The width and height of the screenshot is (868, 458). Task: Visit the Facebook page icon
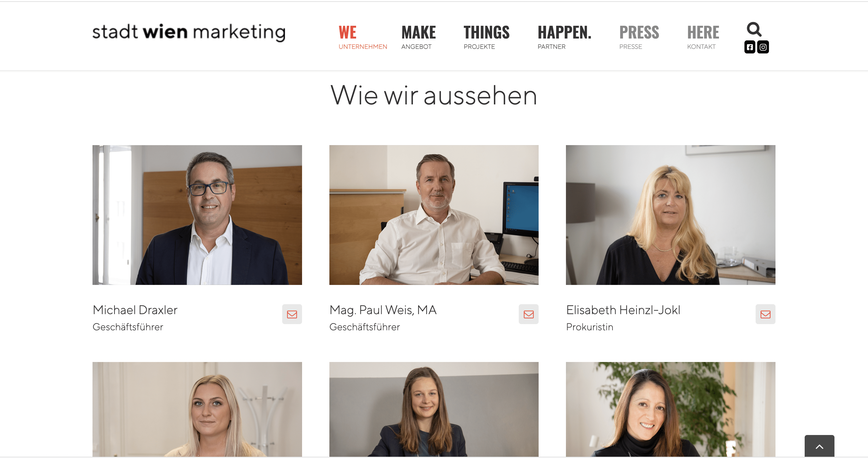749,47
